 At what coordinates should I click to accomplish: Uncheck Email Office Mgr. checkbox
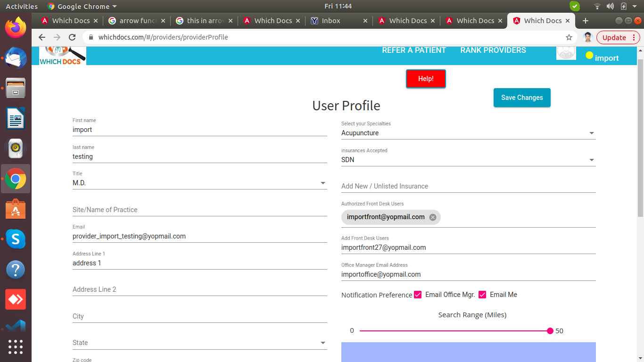418,295
